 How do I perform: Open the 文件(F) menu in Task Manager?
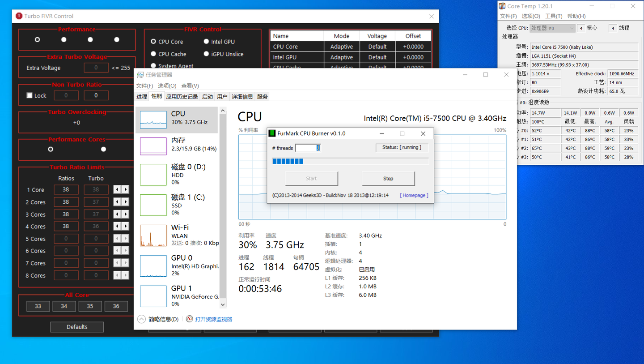[144, 86]
